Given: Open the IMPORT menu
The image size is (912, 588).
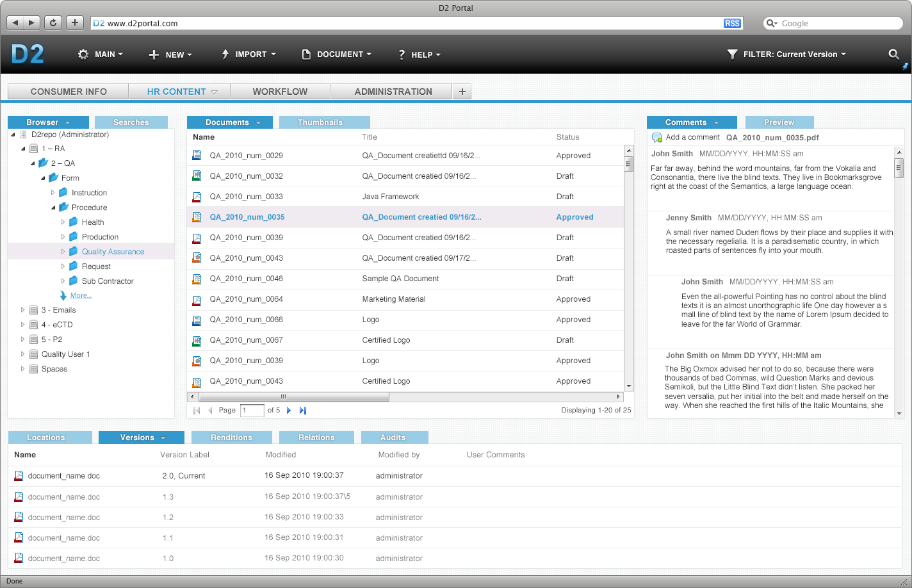Looking at the screenshot, I should pos(248,54).
